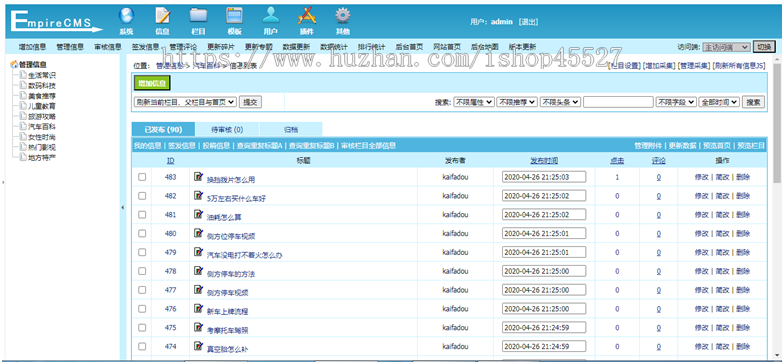Click the search keyword input field
The height and width of the screenshot is (364, 784).
pos(618,102)
